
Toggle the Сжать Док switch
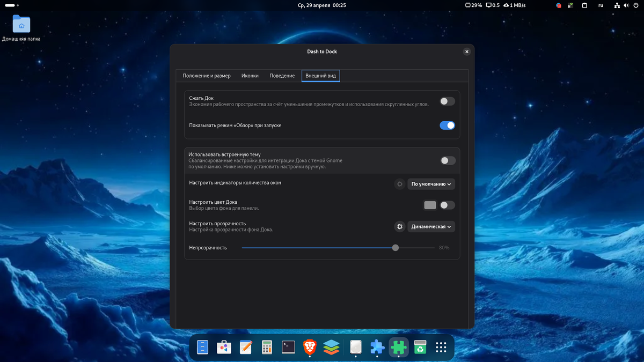point(447,101)
